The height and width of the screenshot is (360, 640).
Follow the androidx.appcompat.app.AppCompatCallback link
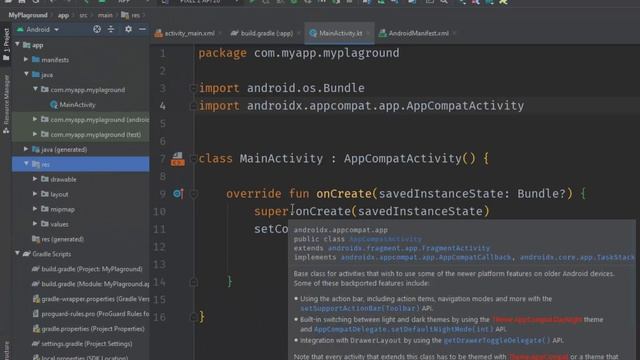click(x=426, y=257)
